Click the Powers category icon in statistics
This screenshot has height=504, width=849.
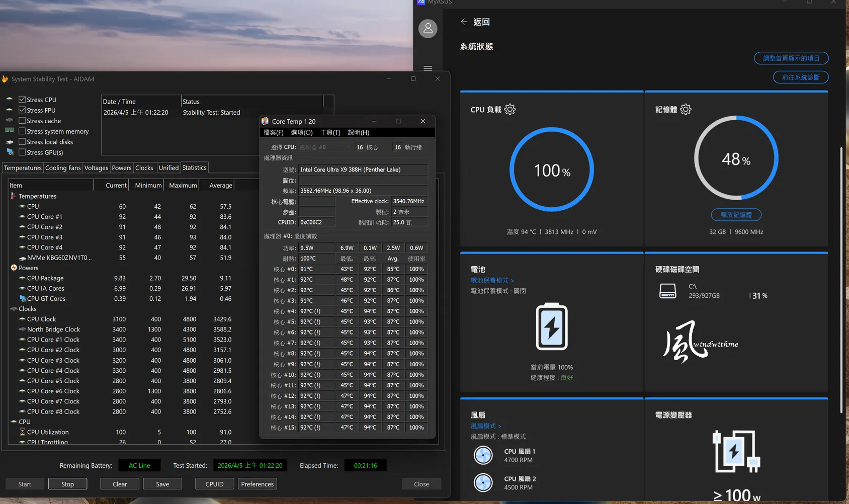14,268
